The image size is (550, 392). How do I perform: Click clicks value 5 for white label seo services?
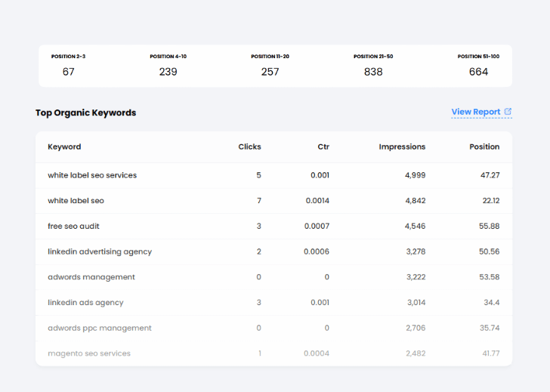click(258, 175)
